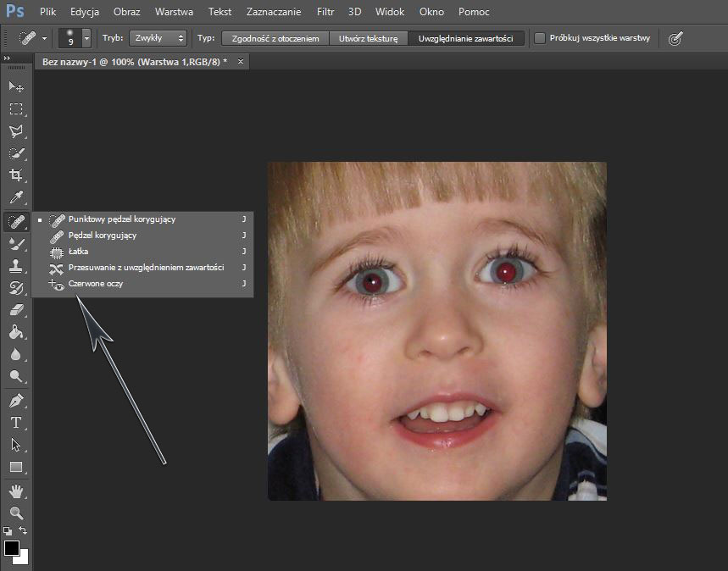Select the Path Selection tool
The height and width of the screenshot is (571, 728).
click(x=16, y=445)
